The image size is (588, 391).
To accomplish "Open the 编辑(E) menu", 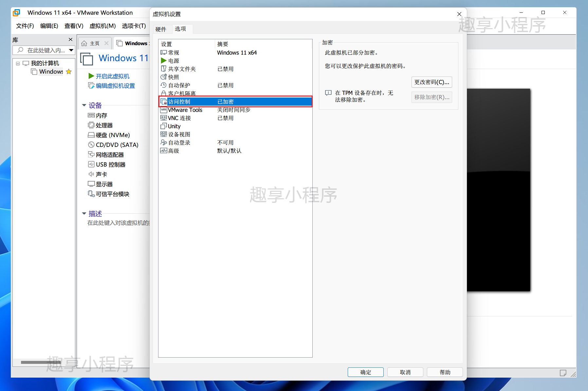I will [49, 26].
